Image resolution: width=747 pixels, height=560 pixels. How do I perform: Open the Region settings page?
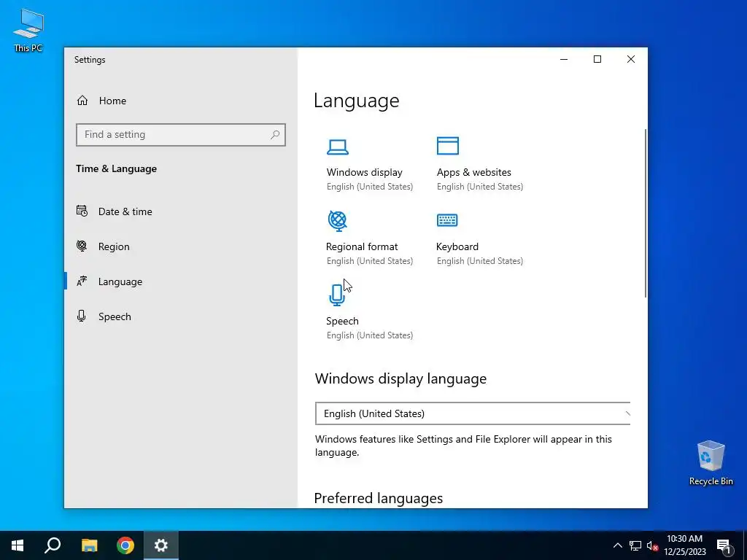pyautogui.click(x=113, y=246)
